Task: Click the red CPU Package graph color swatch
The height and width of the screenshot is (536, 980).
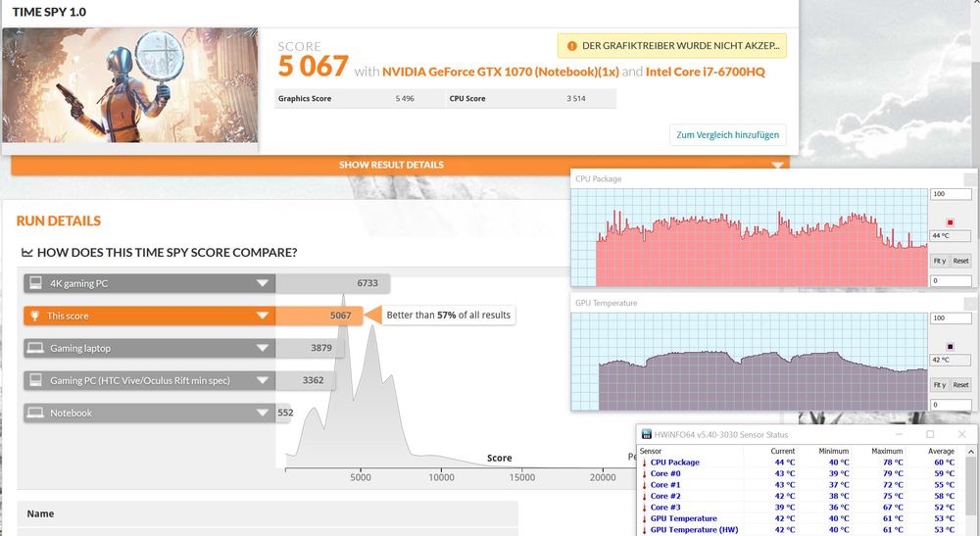Action: pos(949,222)
